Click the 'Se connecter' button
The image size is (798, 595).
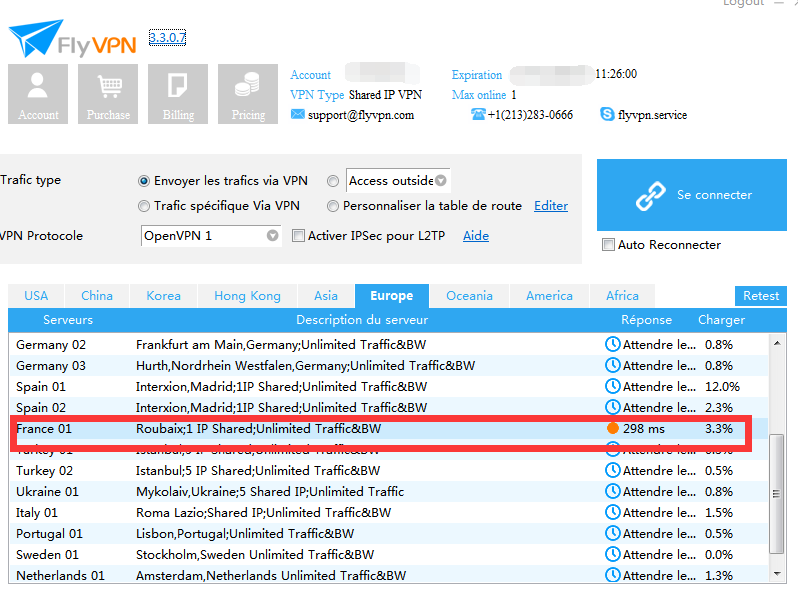tap(692, 195)
